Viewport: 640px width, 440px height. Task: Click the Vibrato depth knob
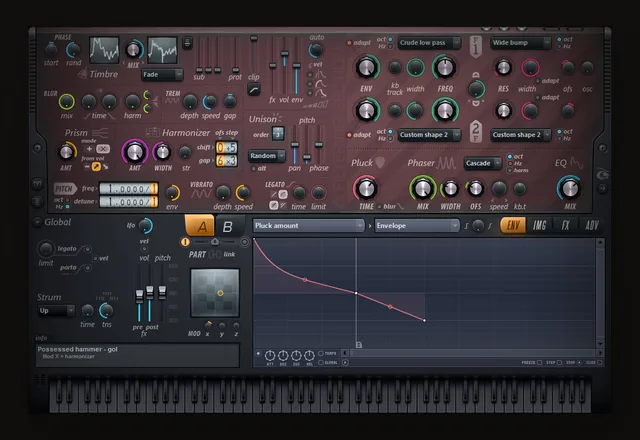point(223,192)
